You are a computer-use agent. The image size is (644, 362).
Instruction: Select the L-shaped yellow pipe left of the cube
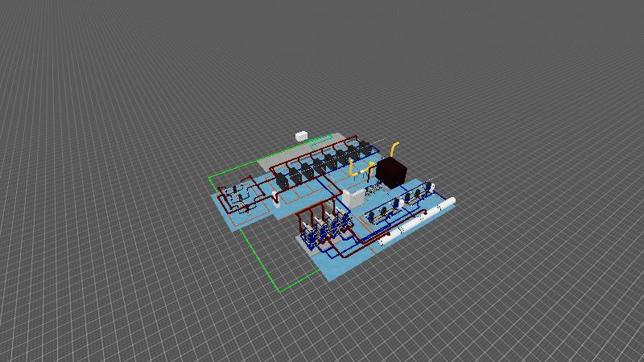(353, 170)
